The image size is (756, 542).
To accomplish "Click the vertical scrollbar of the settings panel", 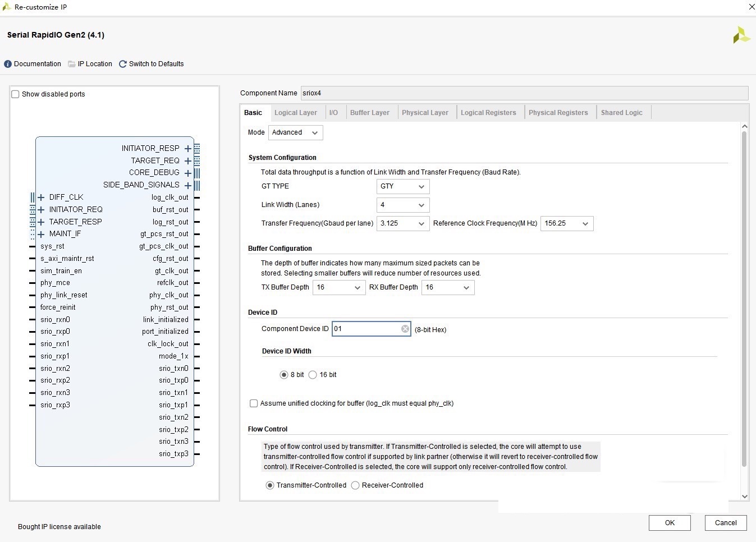I will (744, 298).
